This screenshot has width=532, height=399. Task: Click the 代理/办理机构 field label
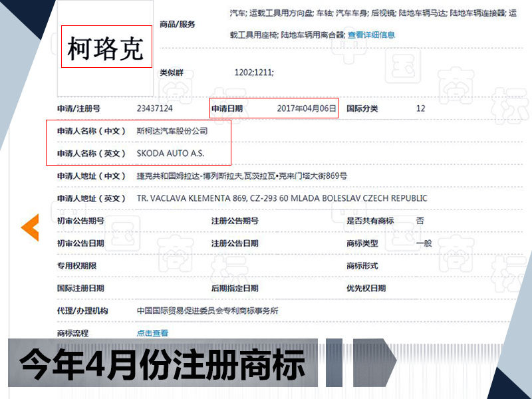[82, 311]
